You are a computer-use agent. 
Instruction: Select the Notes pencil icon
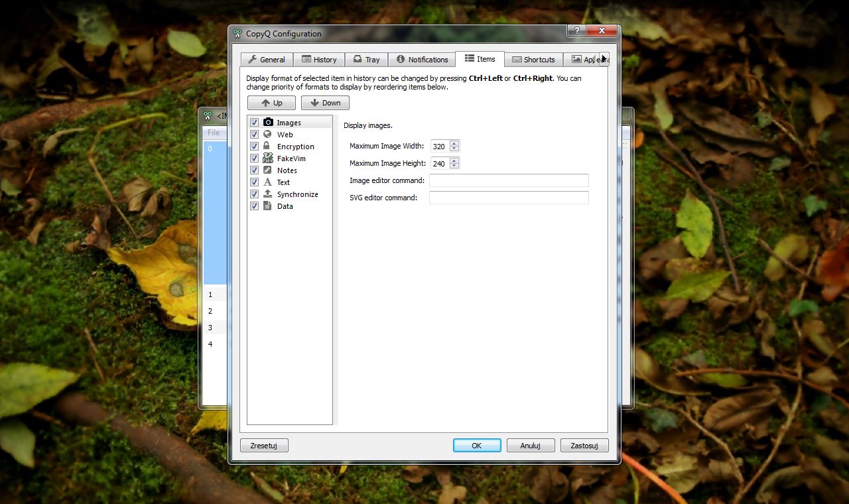coord(268,170)
